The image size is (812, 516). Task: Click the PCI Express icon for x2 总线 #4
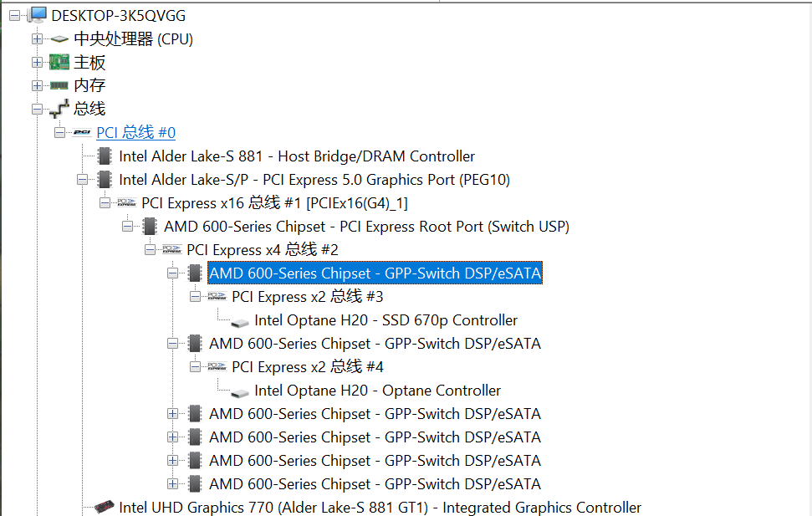(217, 367)
